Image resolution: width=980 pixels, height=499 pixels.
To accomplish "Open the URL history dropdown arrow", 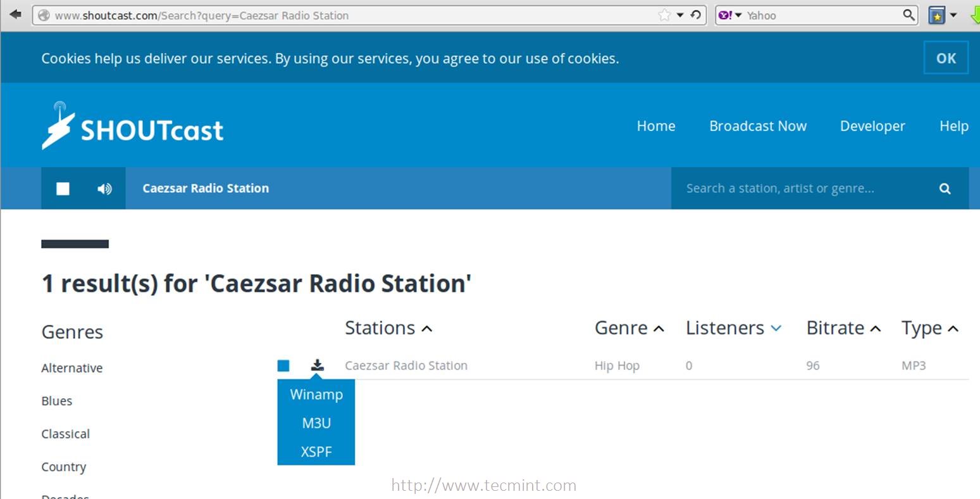I will pyautogui.click(x=680, y=15).
